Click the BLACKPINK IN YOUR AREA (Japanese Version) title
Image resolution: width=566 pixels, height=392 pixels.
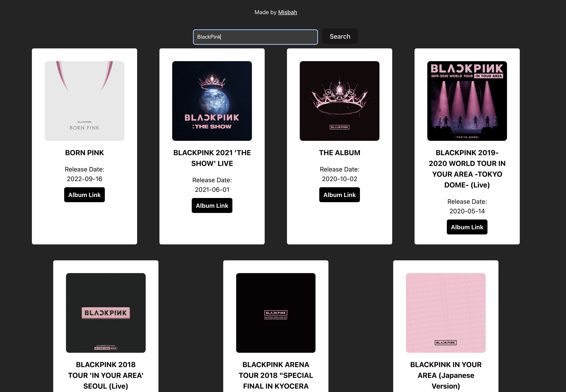[446, 375]
